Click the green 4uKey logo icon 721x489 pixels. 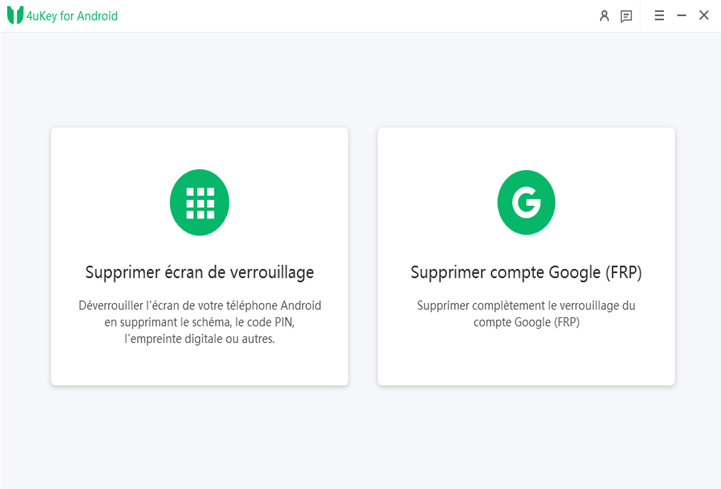[15, 15]
